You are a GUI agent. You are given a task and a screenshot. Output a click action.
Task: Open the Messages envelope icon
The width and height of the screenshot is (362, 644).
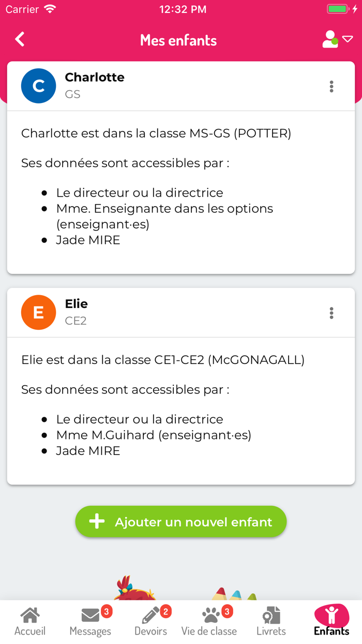tap(90, 616)
